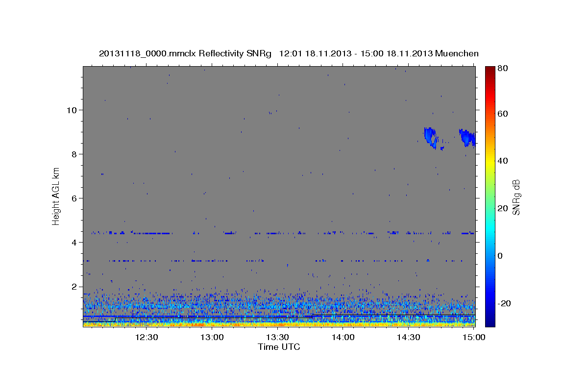The width and height of the screenshot is (588, 392).
Task: Click the colorbar value 40
Action: coord(504,161)
